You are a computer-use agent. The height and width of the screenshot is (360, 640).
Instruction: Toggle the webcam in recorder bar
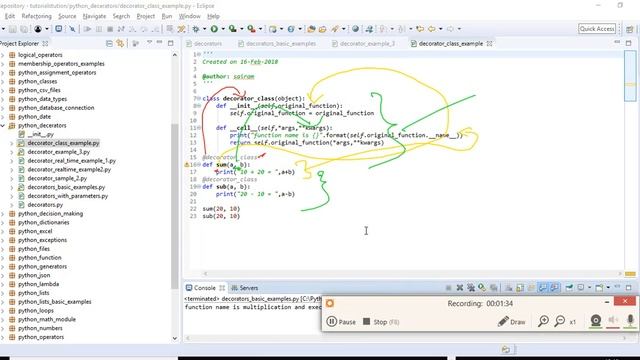[x=596, y=321]
